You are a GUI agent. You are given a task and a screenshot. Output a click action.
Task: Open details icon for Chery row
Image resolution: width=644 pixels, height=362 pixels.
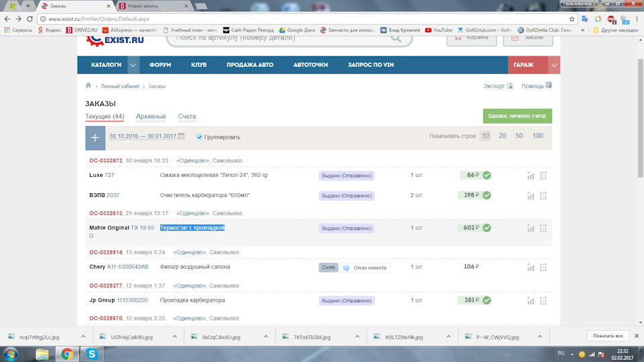[x=543, y=267]
